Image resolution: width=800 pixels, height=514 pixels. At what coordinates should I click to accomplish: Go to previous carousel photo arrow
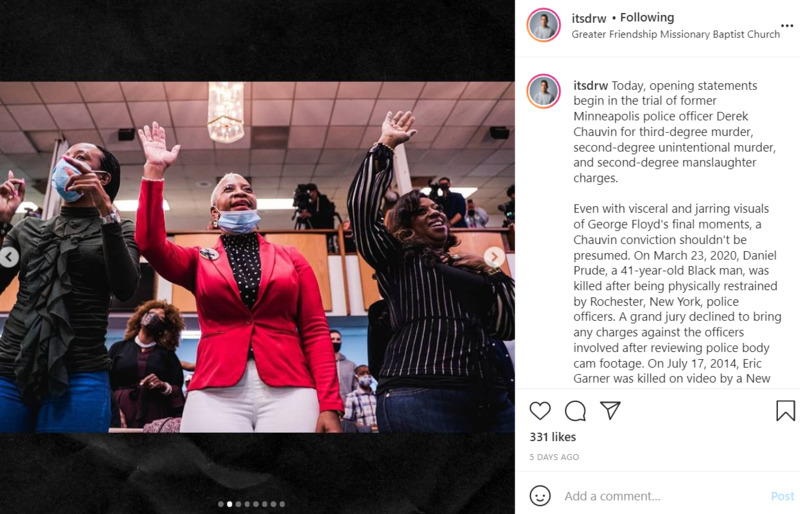(x=9, y=257)
